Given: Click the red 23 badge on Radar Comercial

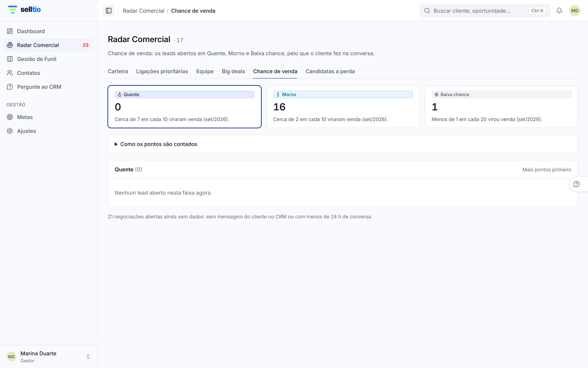Looking at the screenshot, I should point(86,45).
